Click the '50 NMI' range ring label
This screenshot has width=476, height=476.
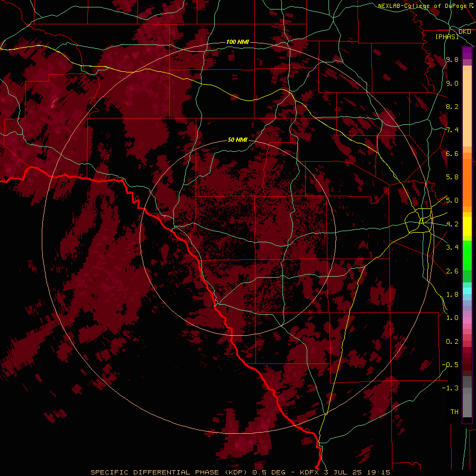click(237, 140)
